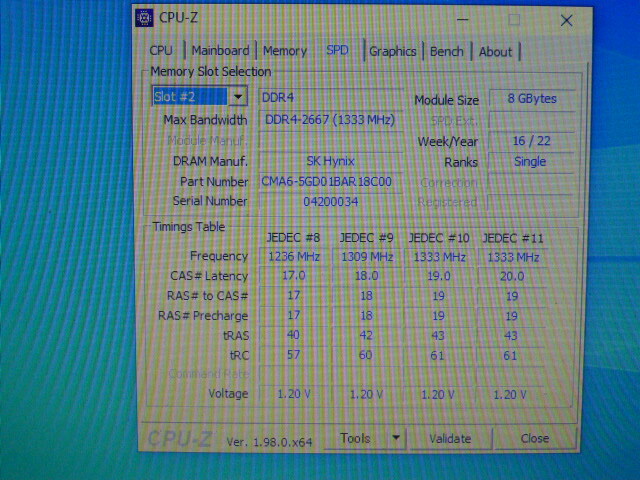Go to the Bench tab
Image resolution: width=640 pixels, height=480 pixels.
point(447,51)
